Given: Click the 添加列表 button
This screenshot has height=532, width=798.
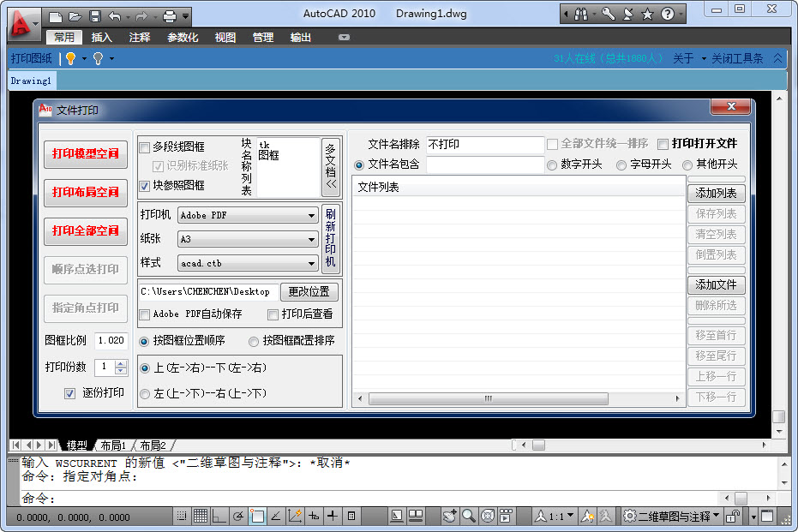Looking at the screenshot, I should [x=716, y=194].
